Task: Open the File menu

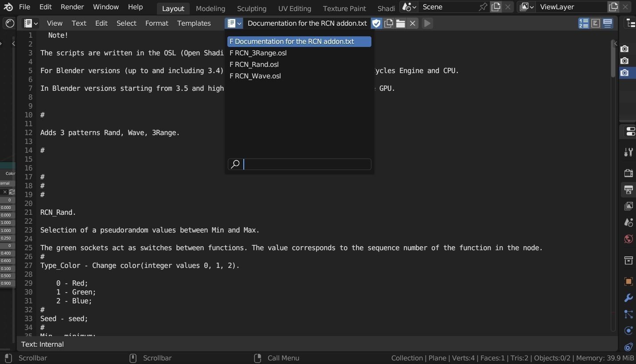Action: coord(24,7)
